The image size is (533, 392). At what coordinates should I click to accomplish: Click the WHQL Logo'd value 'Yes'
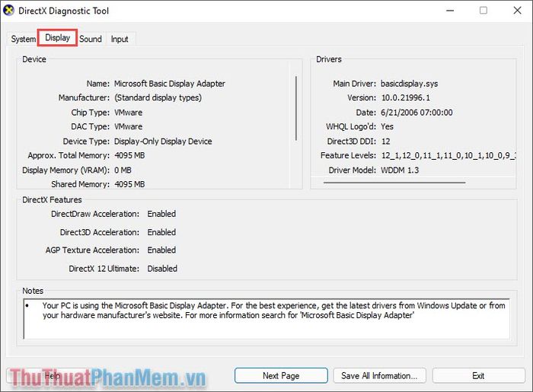point(387,126)
